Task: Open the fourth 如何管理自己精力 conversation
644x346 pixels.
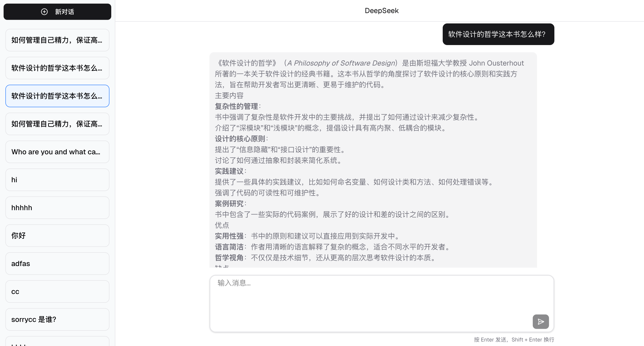Action: 57,124
